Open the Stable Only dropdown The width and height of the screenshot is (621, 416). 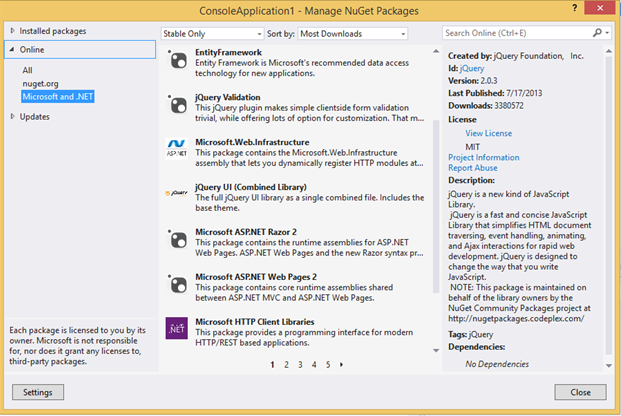point(212,34)
